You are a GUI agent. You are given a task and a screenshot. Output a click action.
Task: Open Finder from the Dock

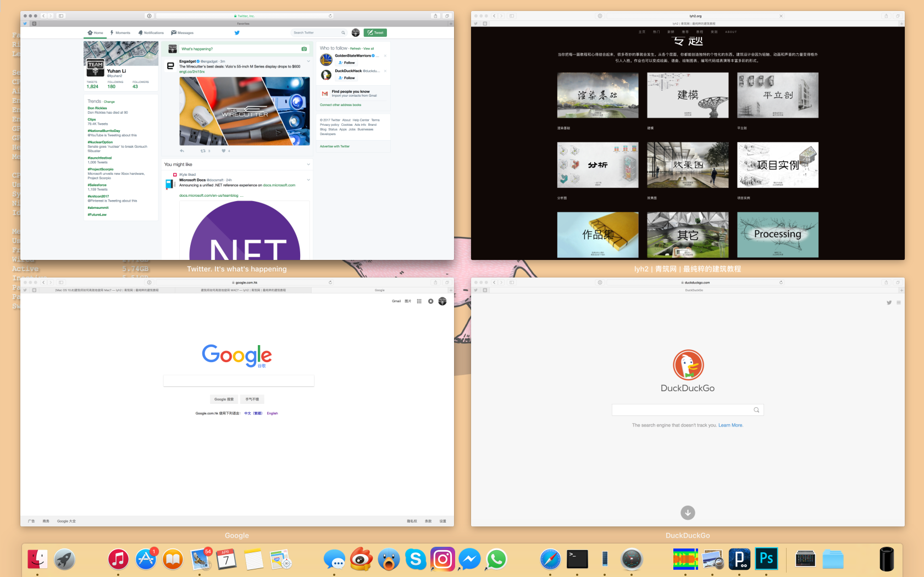(x=37, y=559)
